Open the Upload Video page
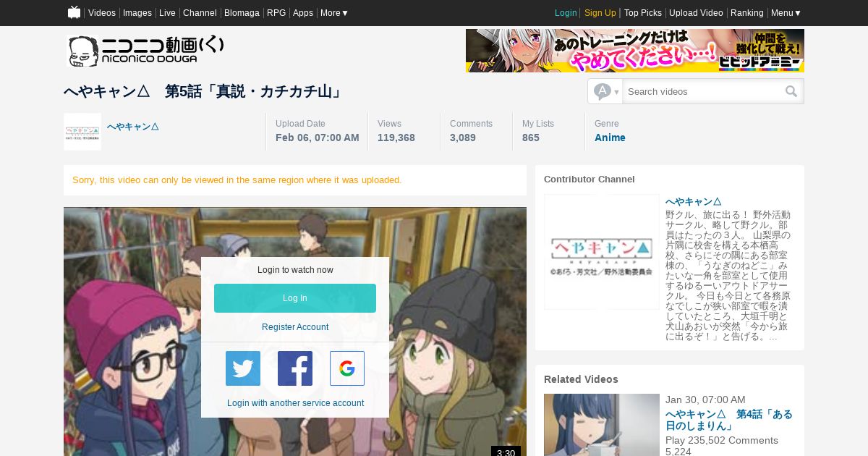The height and width of the screenshot is (456, 868). click(x=696, y=13)
